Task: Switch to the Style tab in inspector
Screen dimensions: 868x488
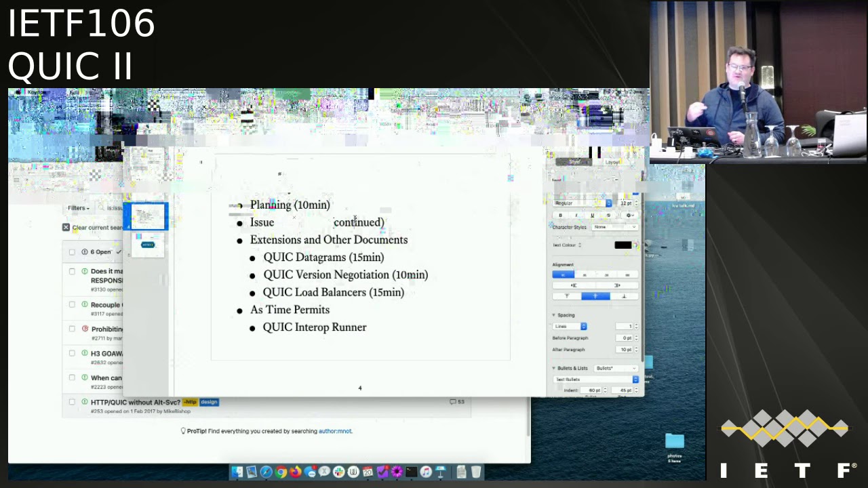Action: [x=574, y=162]
